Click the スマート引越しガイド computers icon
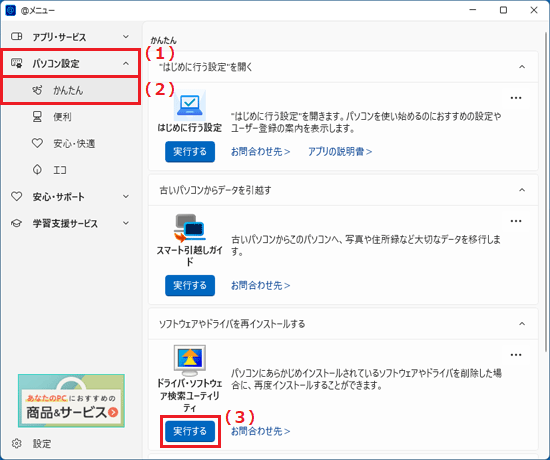550x460 pixels. tap(190, 228)
